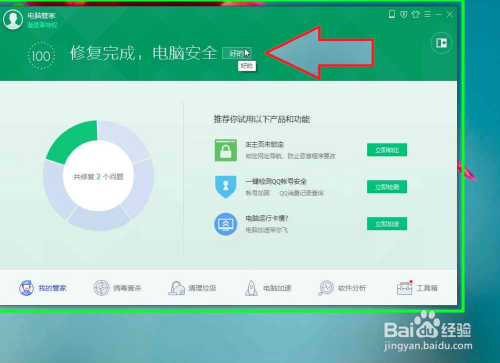Click the 帐号加固 link
The height and width of the screenshot is (363, 500).
coord(258,193)
